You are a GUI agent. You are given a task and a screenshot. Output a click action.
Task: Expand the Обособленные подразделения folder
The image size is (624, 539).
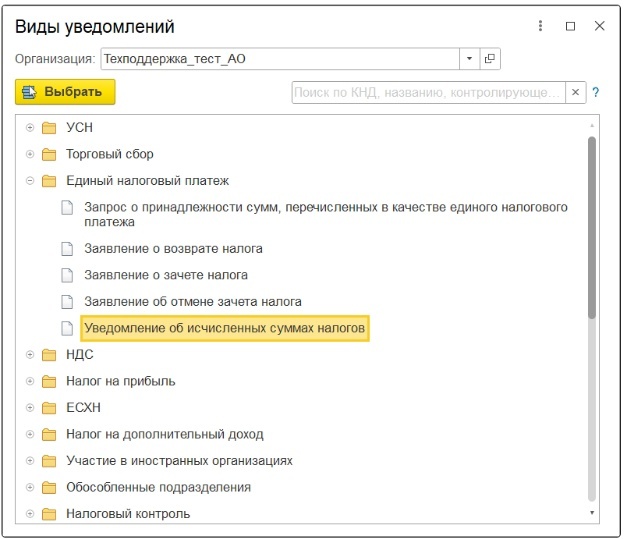(x=30, y=487)
